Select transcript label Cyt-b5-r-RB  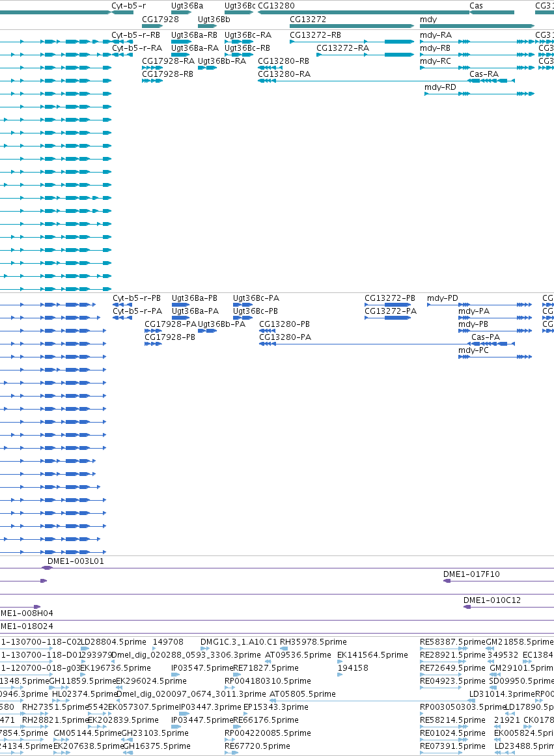135,35
